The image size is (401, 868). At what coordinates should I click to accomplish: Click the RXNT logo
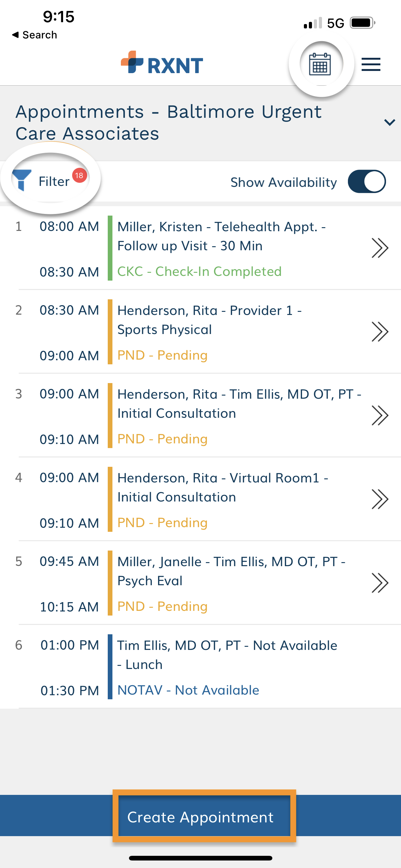pyautogui.click(x=162, y=63)
